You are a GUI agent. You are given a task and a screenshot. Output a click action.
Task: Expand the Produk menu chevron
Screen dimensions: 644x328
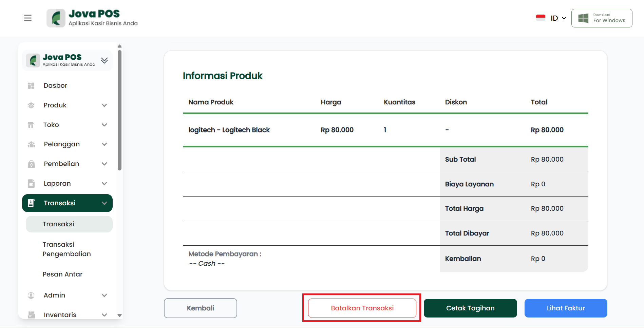tap(105, 105)
